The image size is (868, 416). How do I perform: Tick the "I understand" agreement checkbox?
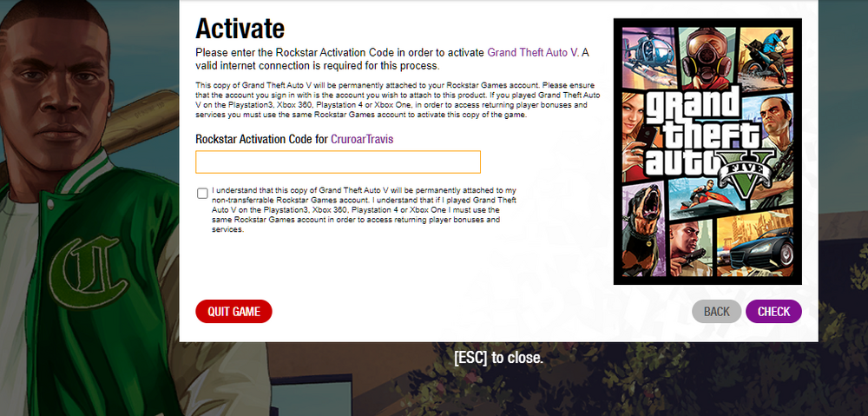coord(202,194)
